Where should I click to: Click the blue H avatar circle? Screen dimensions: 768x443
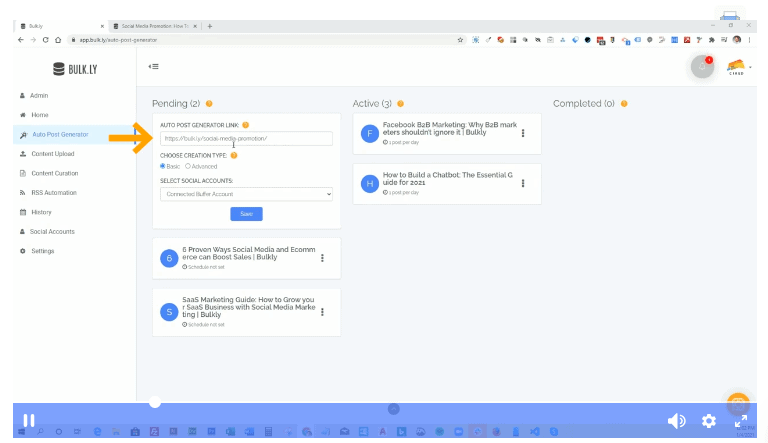[x=370, y=183]
